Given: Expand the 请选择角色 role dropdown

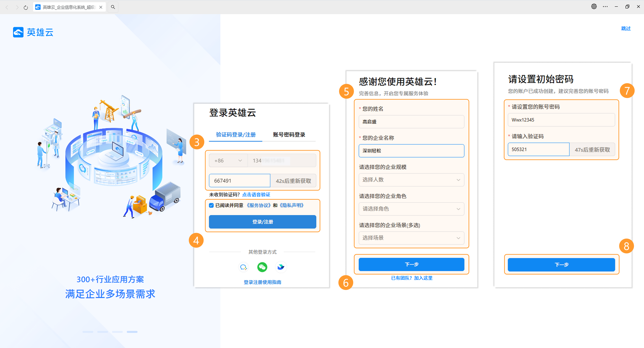Looking at the screenshot, I should (x=412, y=209).
